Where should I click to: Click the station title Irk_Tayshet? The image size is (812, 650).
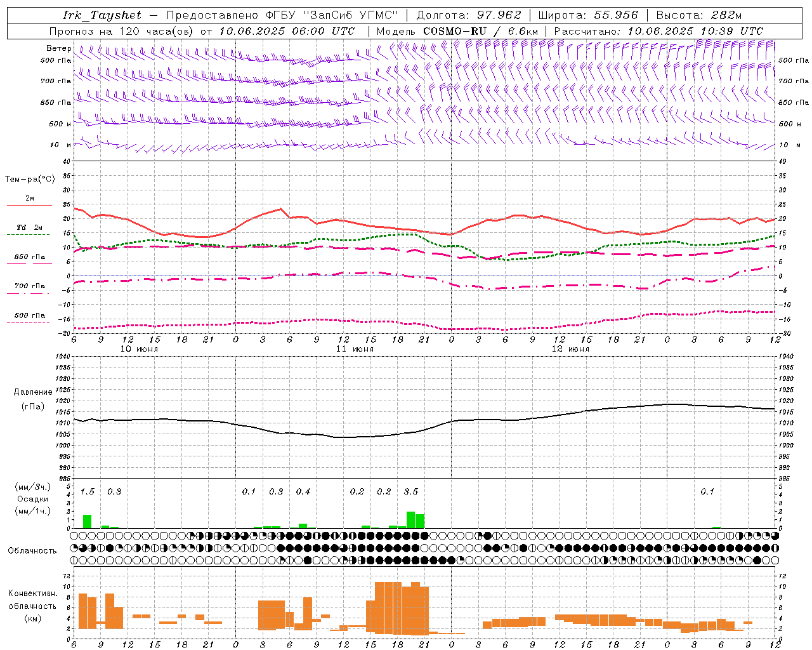click(101, 15)
